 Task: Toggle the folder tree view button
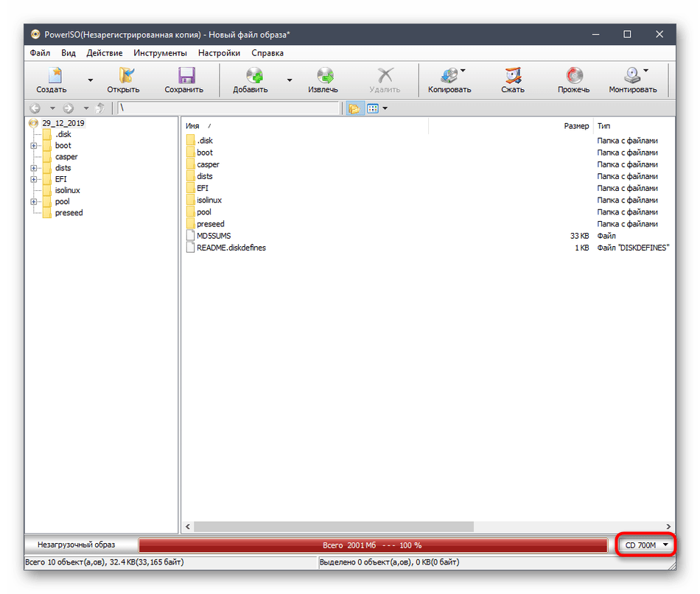tap(354, 108)
